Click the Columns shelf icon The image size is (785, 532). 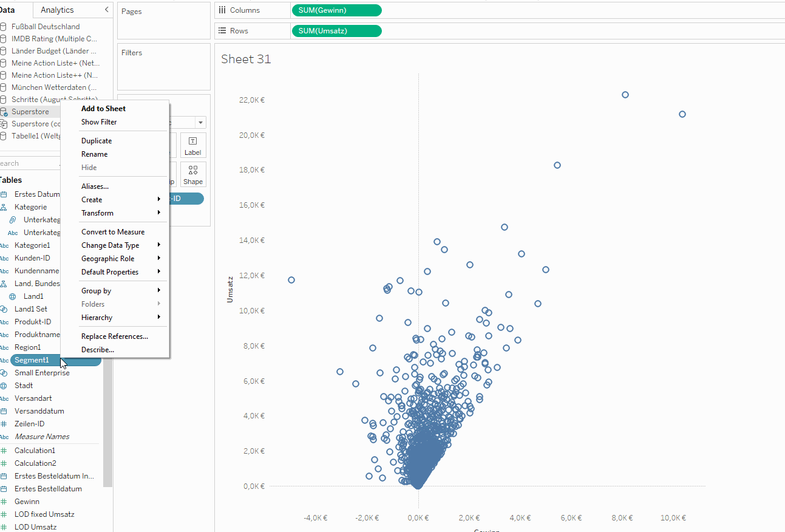coord(222,10)
